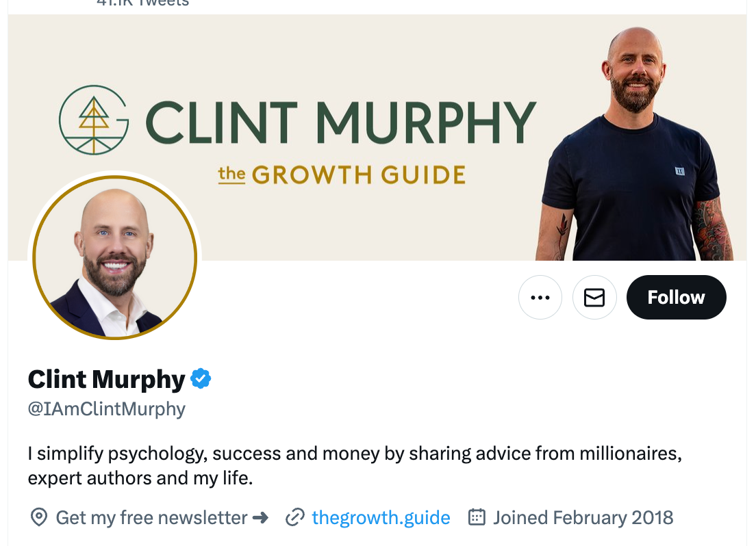This screenshot has width=756, height=546.
Task: View Clint Murphy's profile photo
Action: pos(115,258)
